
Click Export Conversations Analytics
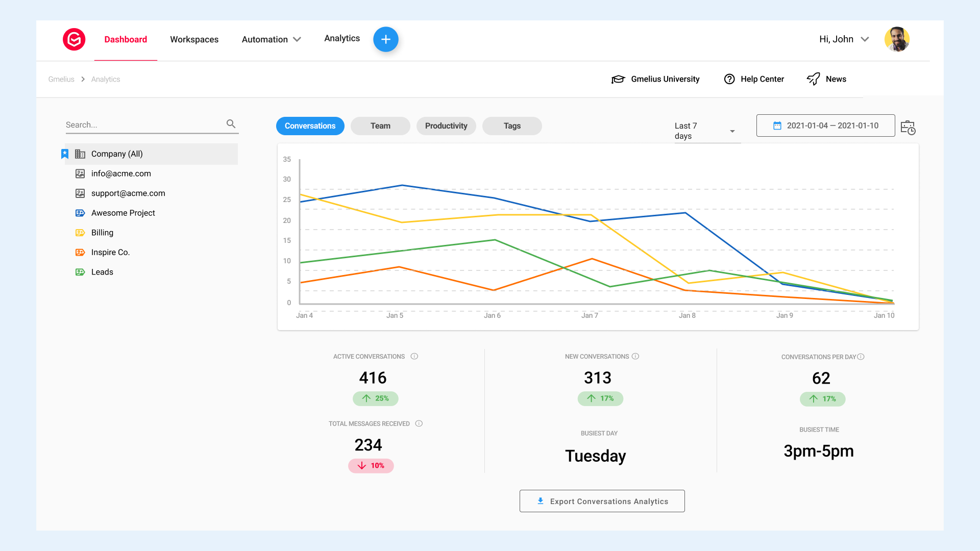602,501
